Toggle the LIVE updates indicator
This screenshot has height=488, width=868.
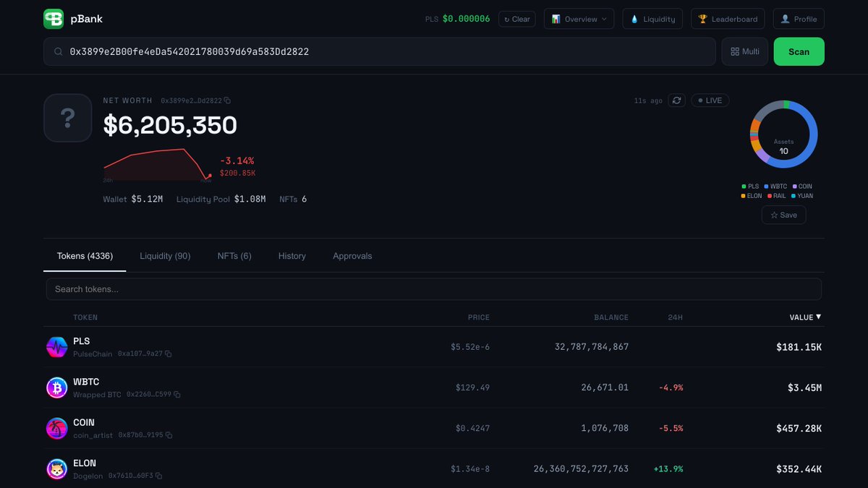pos(710,100)
